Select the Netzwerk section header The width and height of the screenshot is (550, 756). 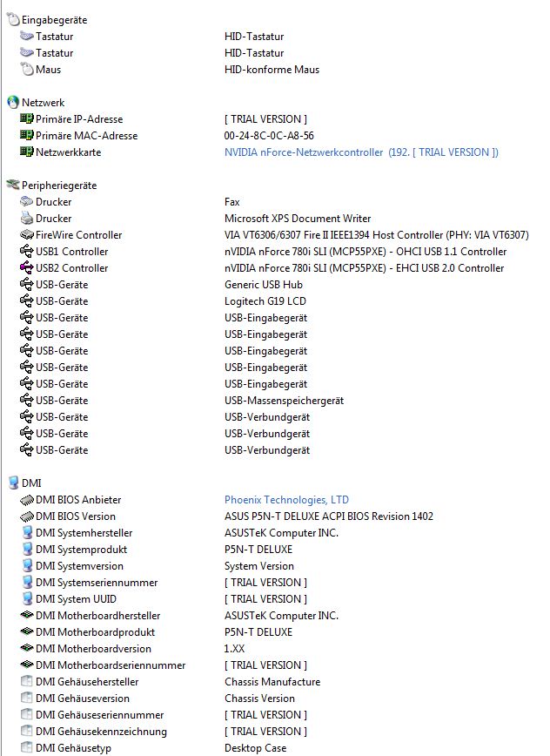pos(43,103)
